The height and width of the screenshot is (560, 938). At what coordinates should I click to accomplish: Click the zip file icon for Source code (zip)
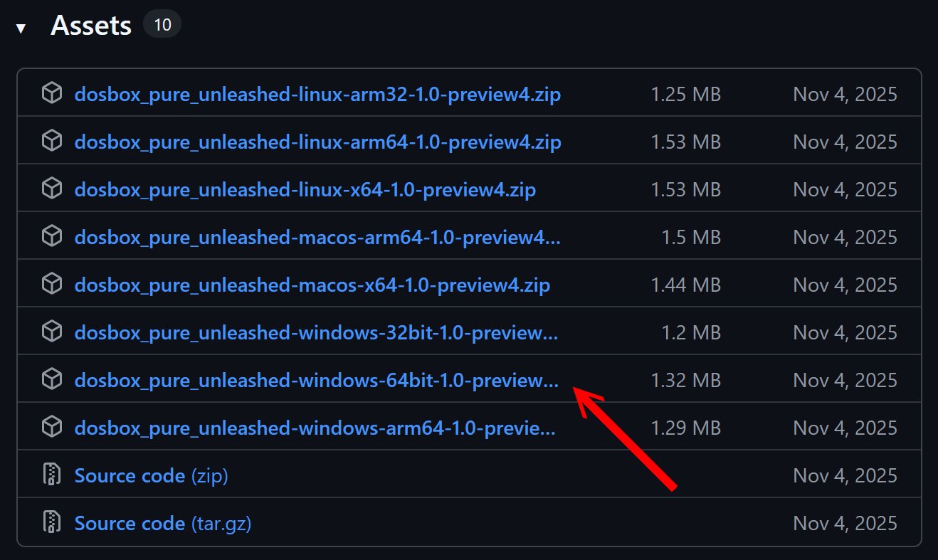tap(51, 475)
